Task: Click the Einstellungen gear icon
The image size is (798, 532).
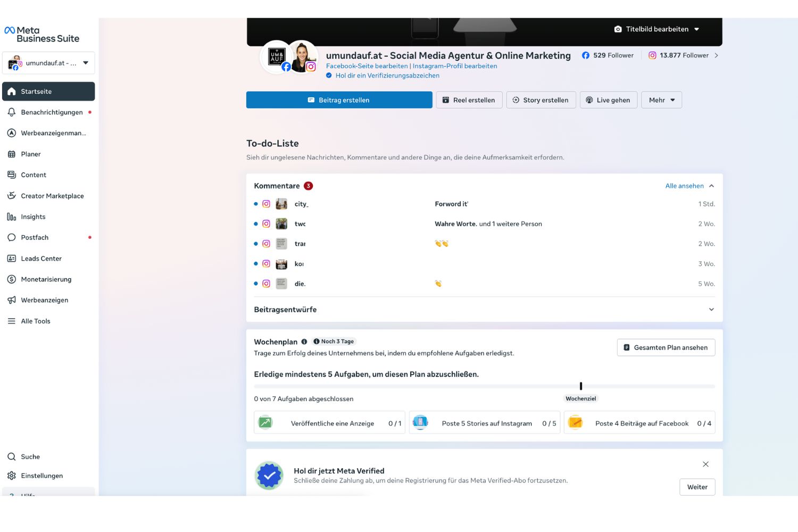Action: 12,476
